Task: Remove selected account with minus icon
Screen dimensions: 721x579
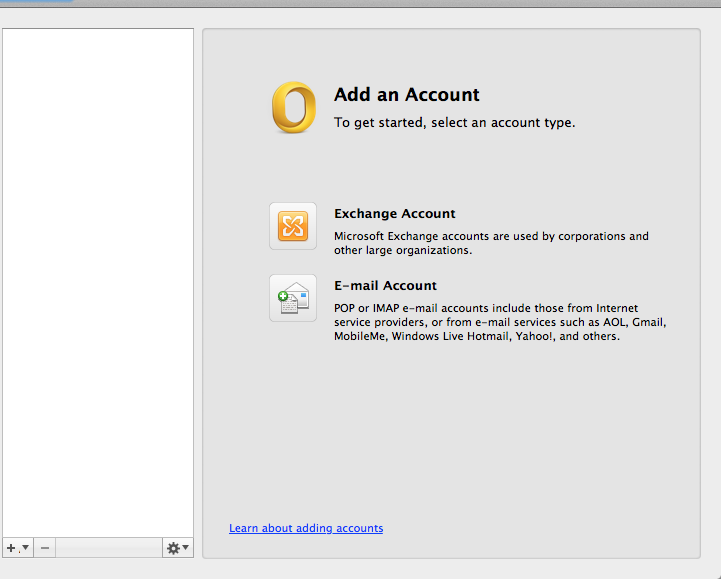Action: (45, 548)
